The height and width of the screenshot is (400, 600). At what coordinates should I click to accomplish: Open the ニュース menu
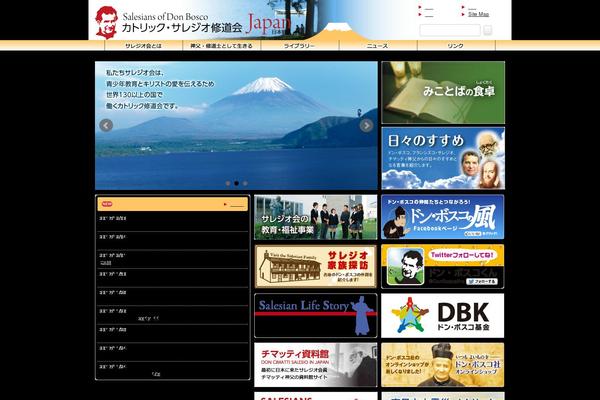click(x=378, y=46)
